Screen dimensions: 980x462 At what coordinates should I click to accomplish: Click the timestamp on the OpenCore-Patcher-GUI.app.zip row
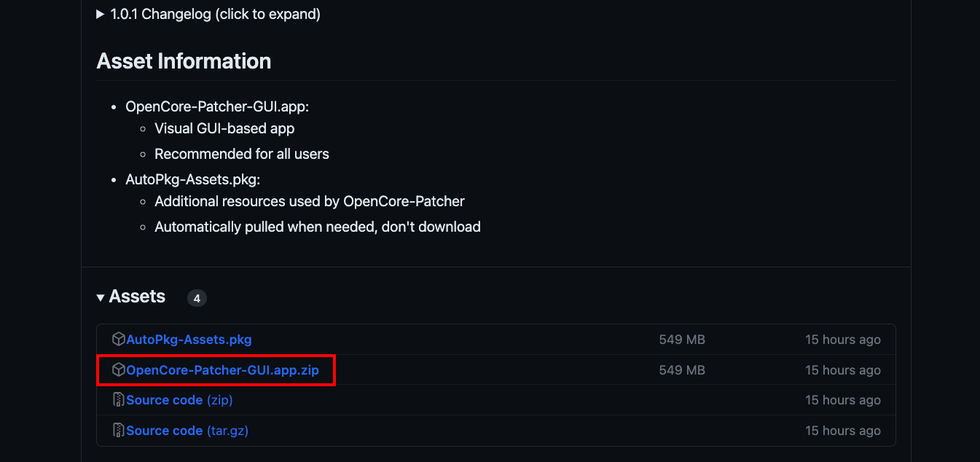pos(842,370)
